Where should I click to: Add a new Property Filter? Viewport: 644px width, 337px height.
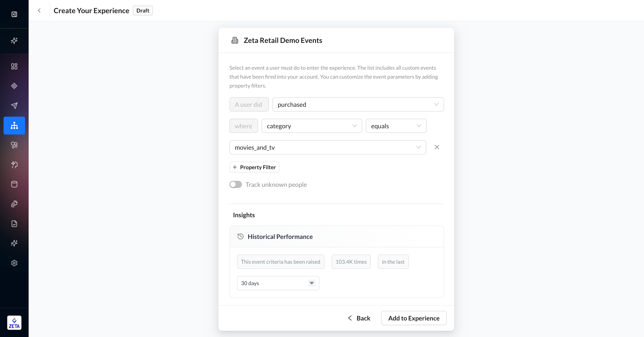[x=254, y=167]
